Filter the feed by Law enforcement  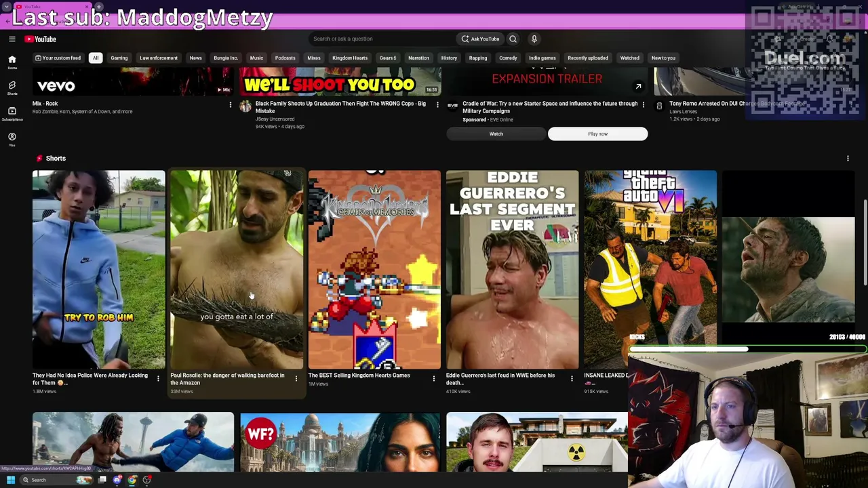tap(159, 58)
